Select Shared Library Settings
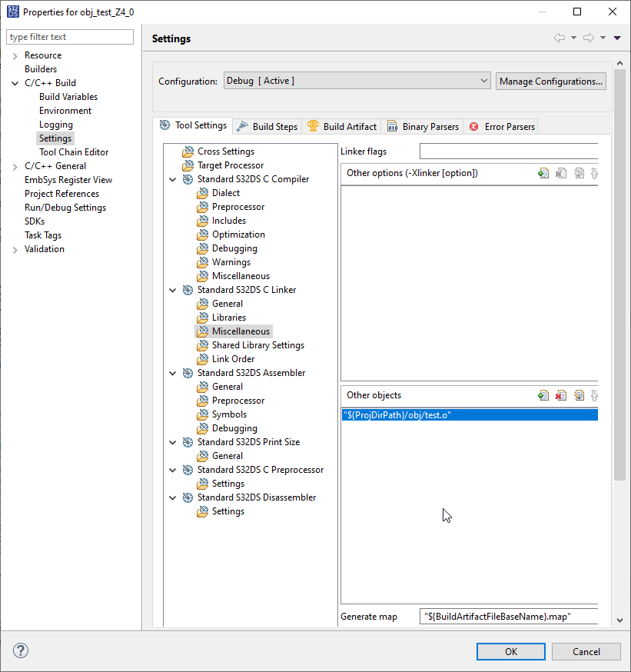The height and width of the screenshot is (672, 631). tap(258, 345)
